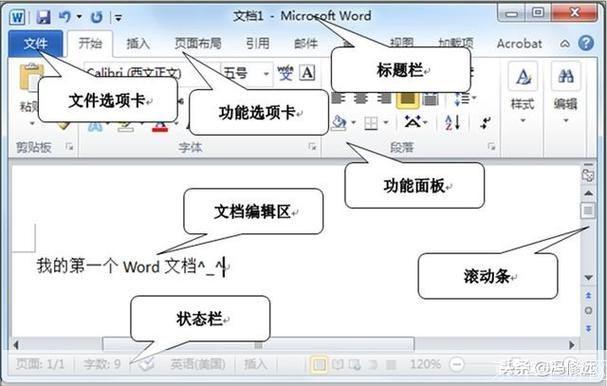The image size is (607, 386).
Task: Click the phonetic guide (文) icon
Action: (285, 73)
